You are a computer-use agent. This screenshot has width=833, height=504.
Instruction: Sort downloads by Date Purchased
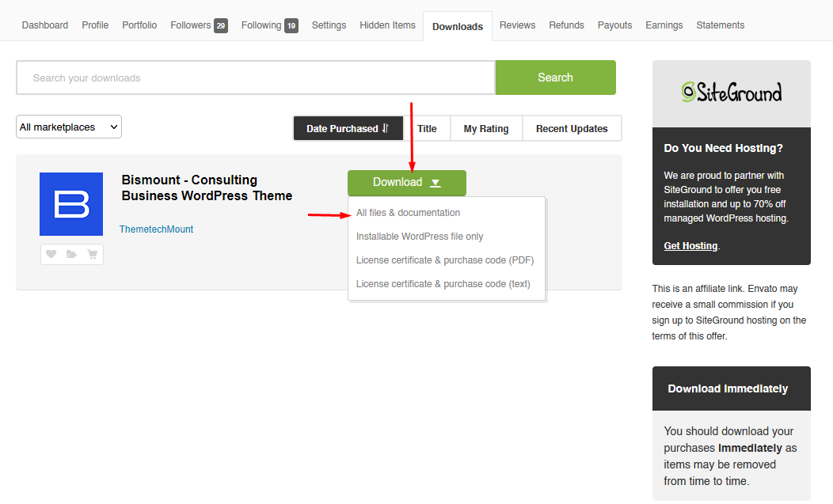pos(348,128)
